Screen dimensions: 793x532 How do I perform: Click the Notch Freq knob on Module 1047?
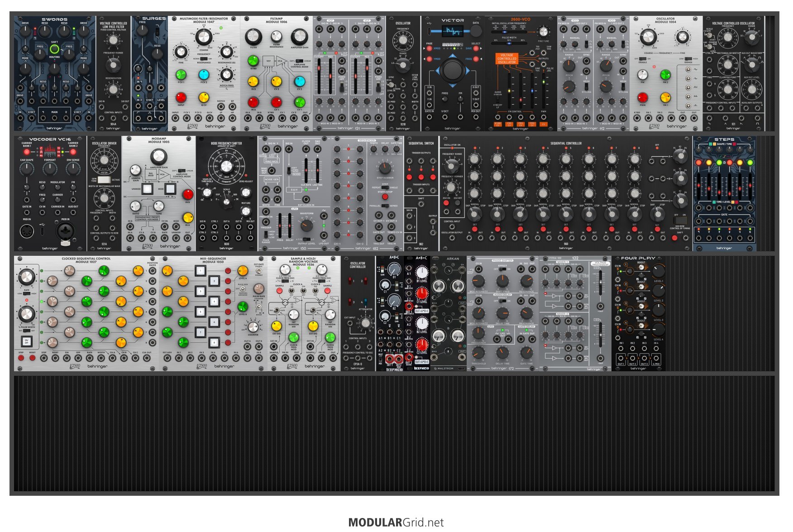226,74
